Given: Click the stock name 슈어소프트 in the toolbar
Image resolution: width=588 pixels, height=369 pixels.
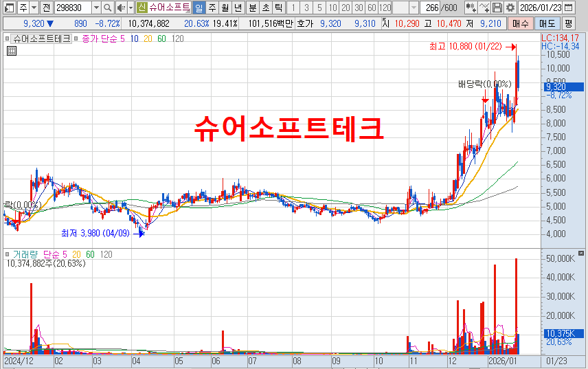Looking at the screenshot, I should [x=170, y=8].
